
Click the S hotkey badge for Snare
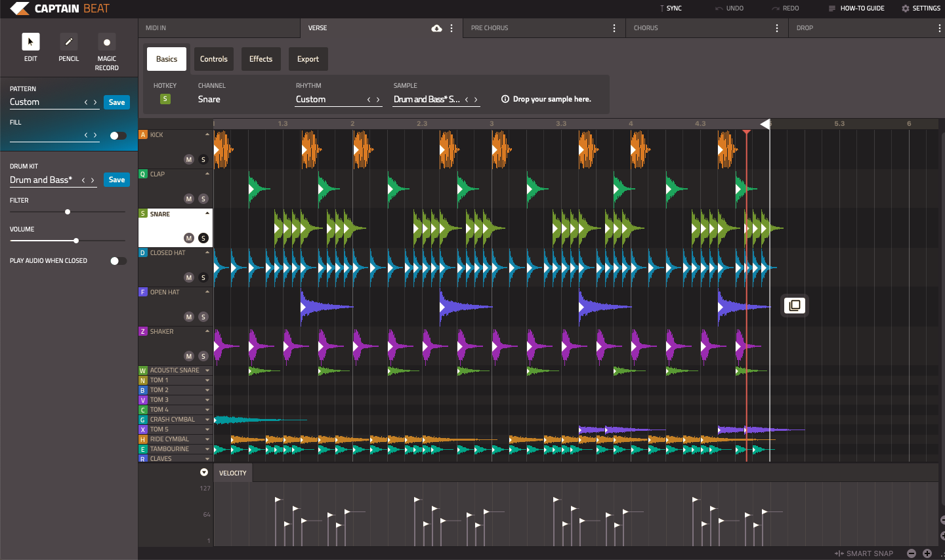165,99
